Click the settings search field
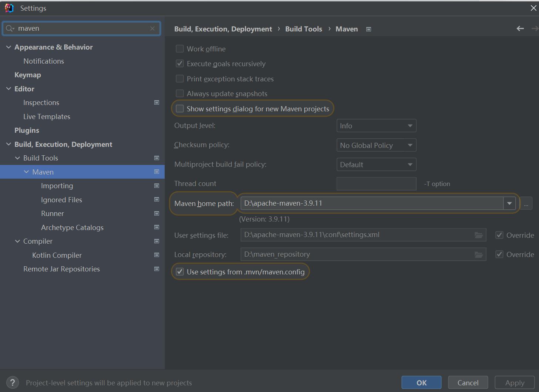Image resolution: width=539 pixels, height=392 pixels. [x=81, y=28]
